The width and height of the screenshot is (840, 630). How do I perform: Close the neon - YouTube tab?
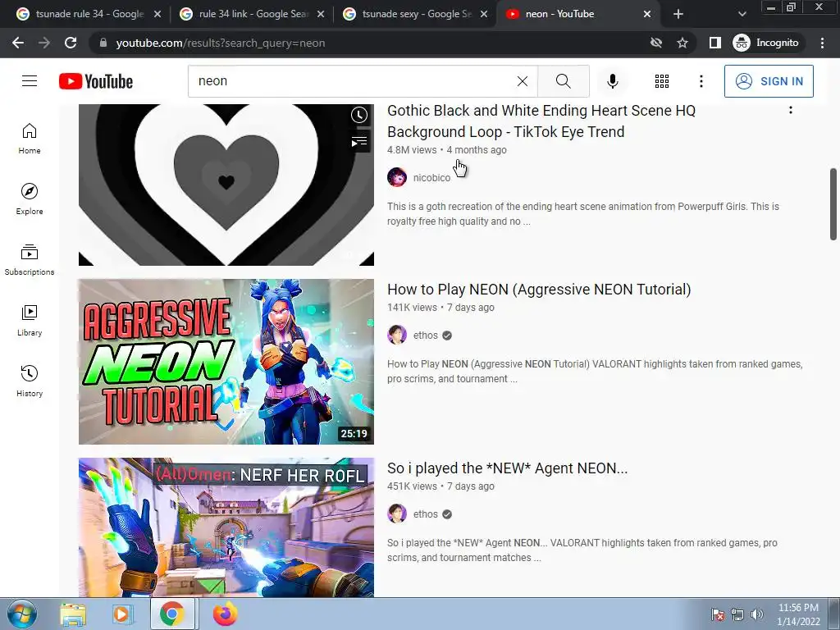click(647, 14)
